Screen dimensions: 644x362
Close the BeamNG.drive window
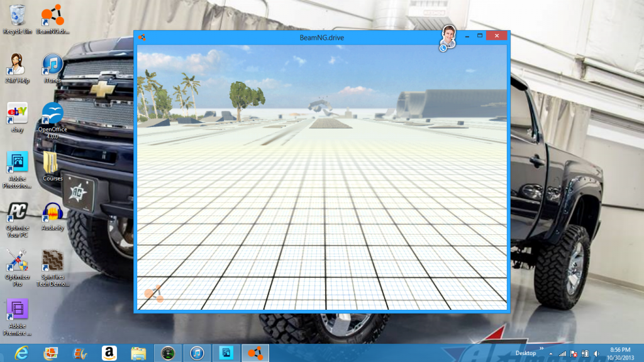[x=497, y=36]
